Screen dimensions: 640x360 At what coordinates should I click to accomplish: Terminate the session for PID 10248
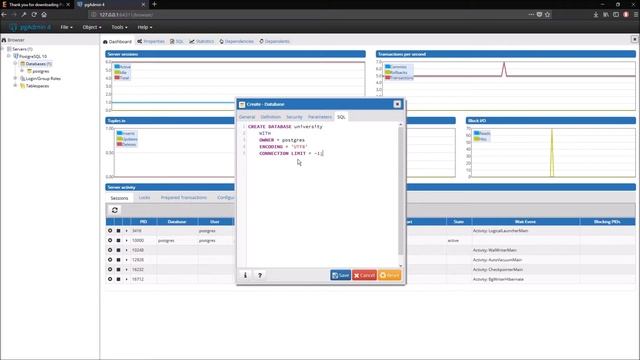(x=118, y=250)
